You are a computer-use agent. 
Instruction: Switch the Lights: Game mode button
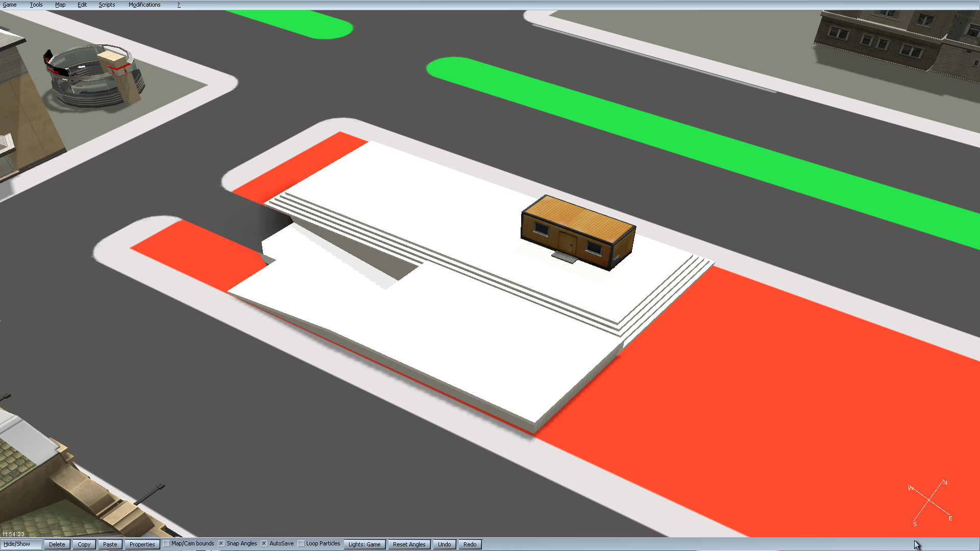[x=364, y=544]
